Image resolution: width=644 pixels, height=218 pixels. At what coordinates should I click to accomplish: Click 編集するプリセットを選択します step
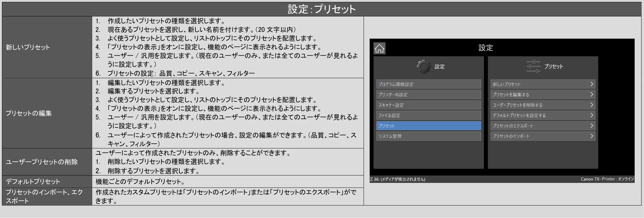click(x=154, y=91)
